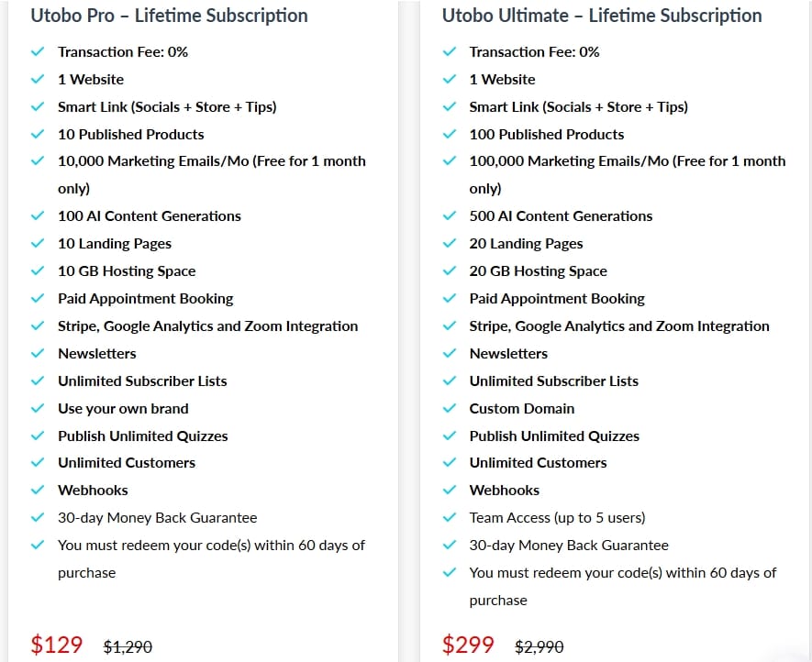Click Ultimate plan "Webhooks" feature text
This screenshot has width=812, height=662.
(x=505, y=491)
